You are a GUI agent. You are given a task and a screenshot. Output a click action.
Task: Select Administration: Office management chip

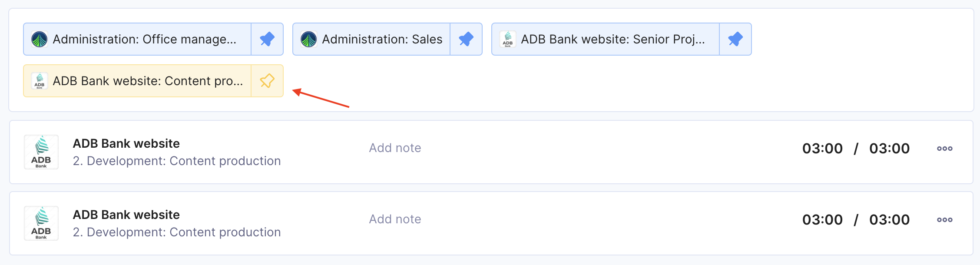(137, 39)
